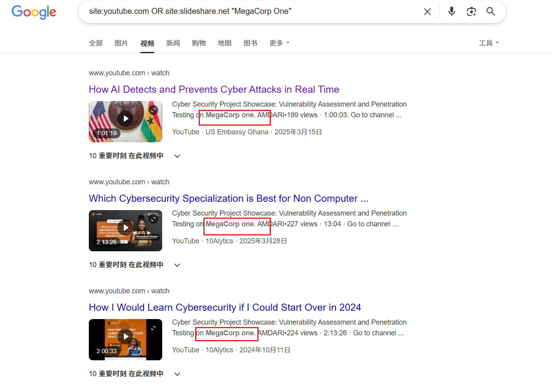Viewport: 552px width, 392px height.
Task: Play the 2:00:33 video thumbnail
Action: coord(125,340)
